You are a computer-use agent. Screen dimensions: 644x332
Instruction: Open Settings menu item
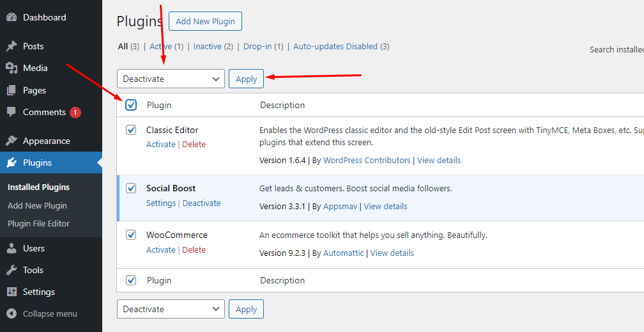pos(39,292)
